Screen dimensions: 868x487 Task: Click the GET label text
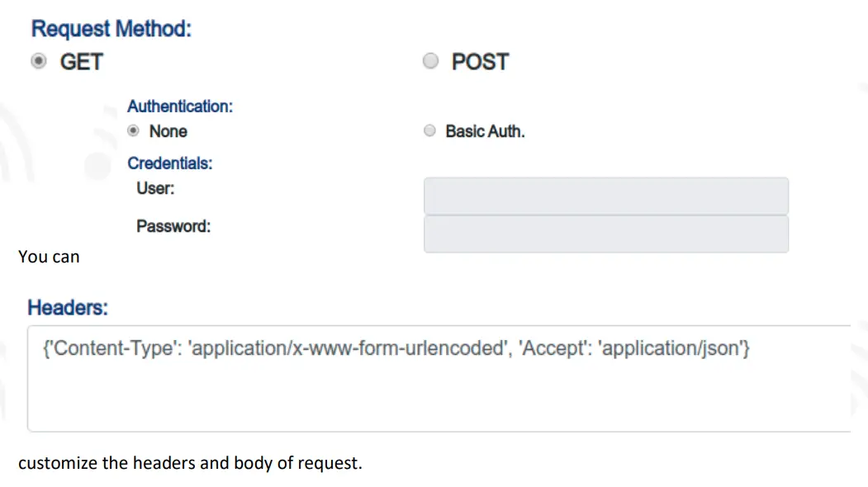[81, 62]
